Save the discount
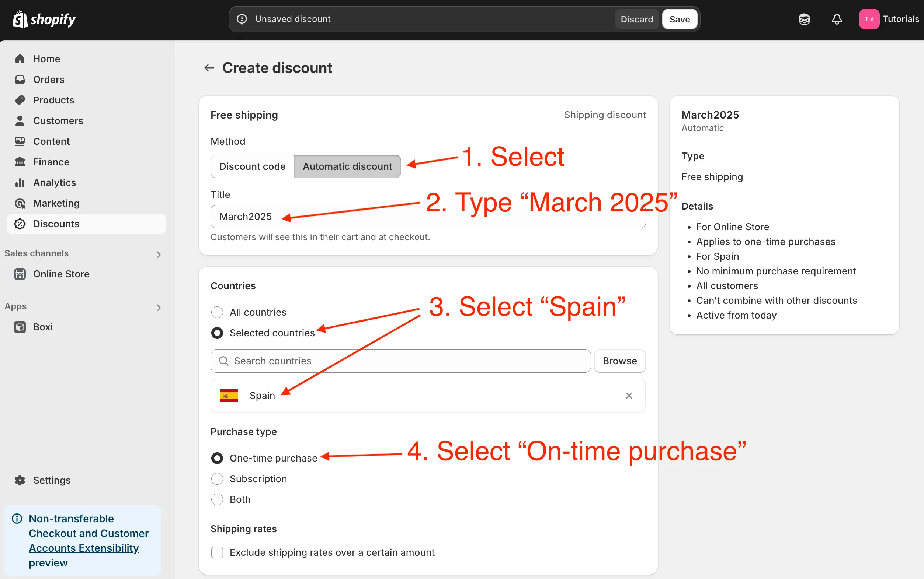This screenshot has width=924, height=579. [679, 19]
